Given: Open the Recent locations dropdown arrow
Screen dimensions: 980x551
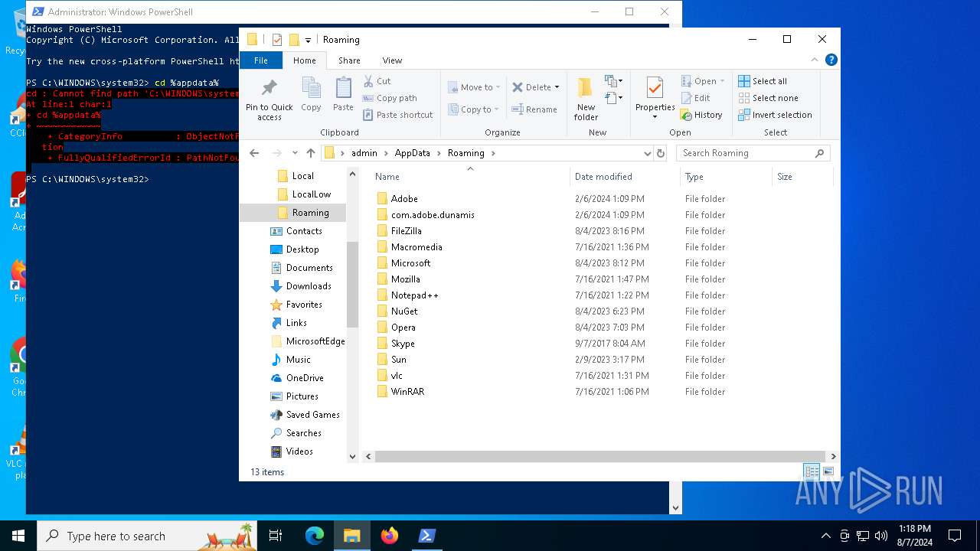Looking at the screenshot, I should click(x=295, y=153).
